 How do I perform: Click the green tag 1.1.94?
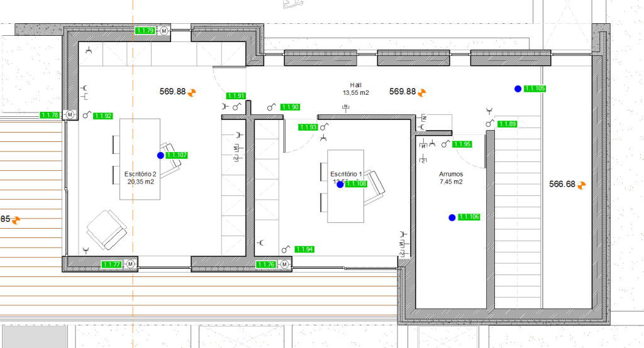(305, 249)
